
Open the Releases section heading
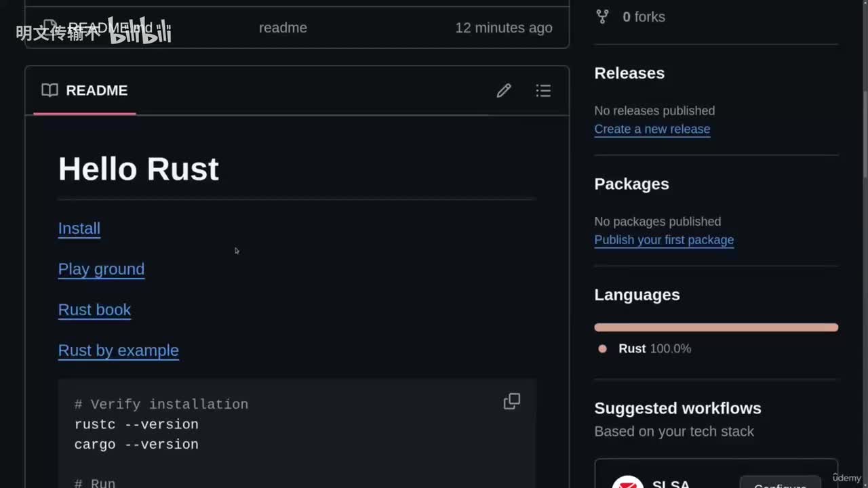[x=629, y=73]
